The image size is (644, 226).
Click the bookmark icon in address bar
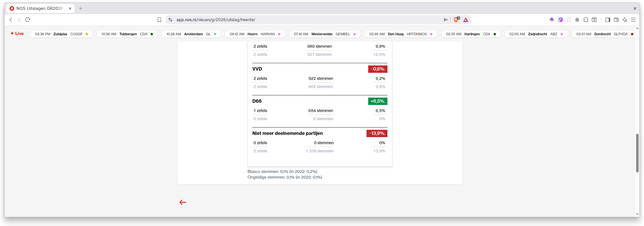pos(159,20)
